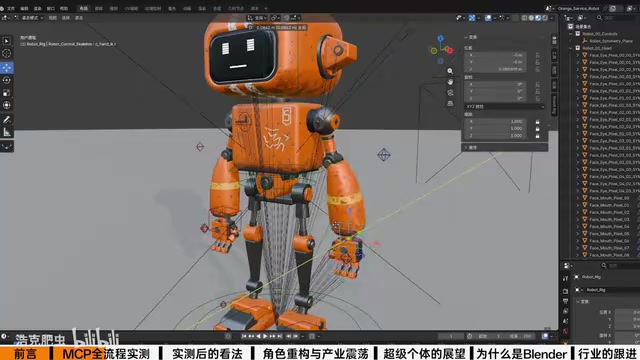Select the combined Transform tool
The width and height of the screenshot is (640, 360).
tap(7, 105)
